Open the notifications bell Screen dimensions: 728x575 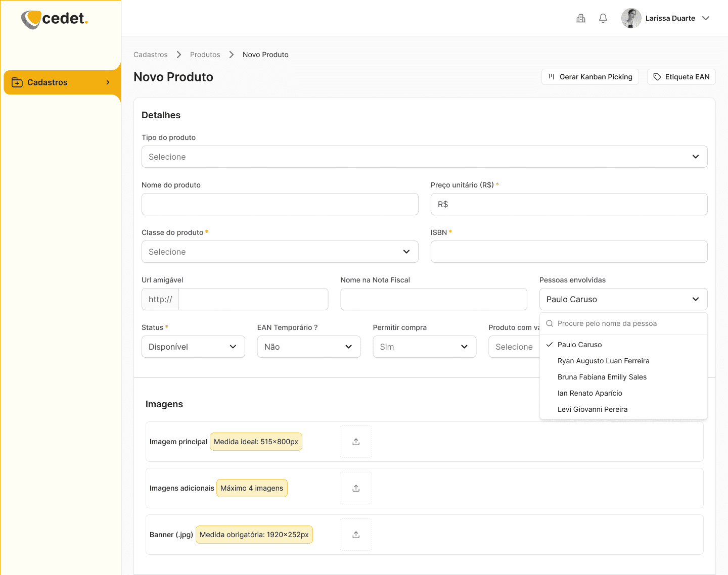(x=603, y=18)
